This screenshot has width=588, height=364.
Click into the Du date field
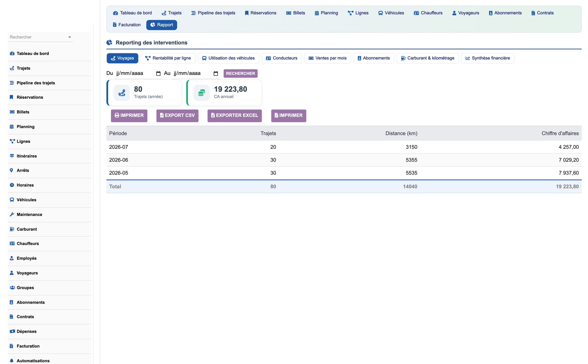138,73
